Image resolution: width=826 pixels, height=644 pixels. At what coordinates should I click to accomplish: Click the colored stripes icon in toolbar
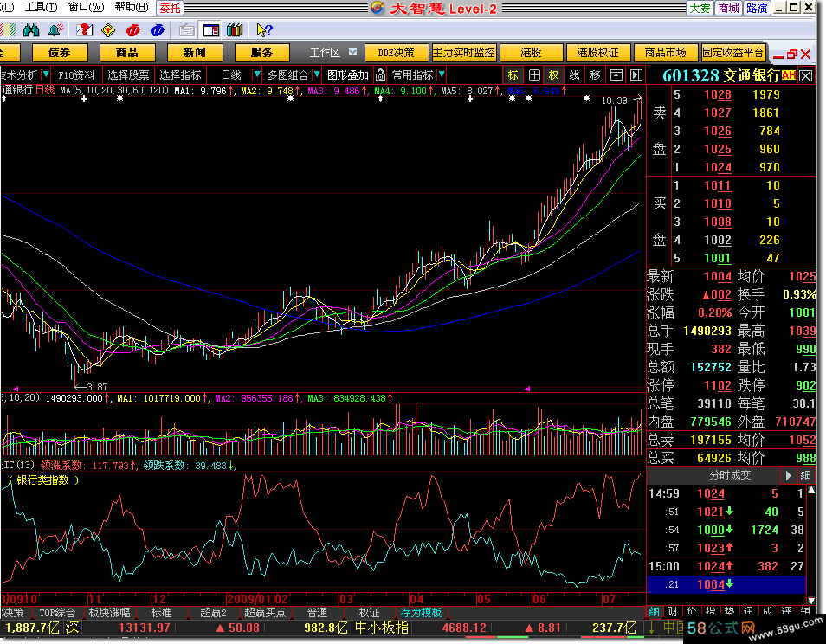(x=10, y=30)
